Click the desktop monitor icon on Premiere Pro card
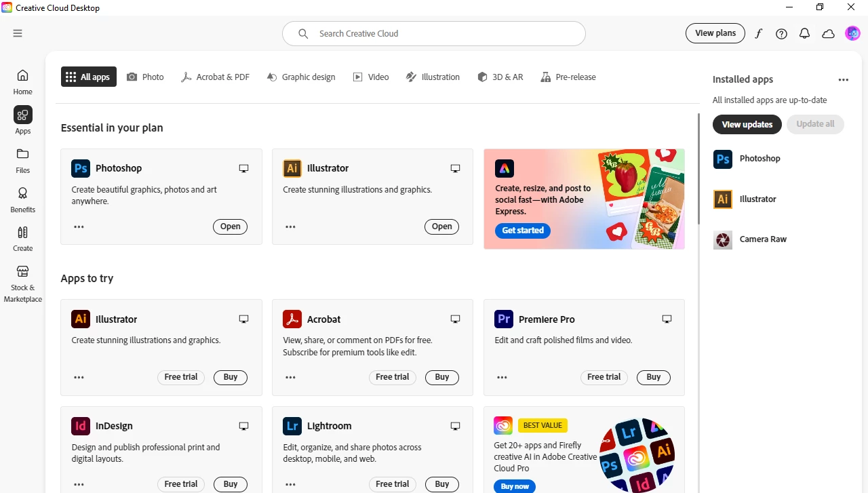Screen dimensions: 868x493 pyautogui.click(x=667, y=319)
